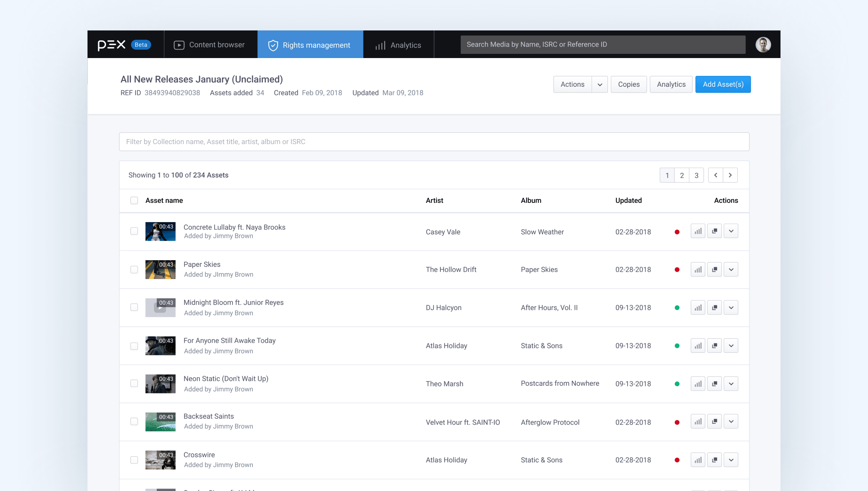Screen dimensions: 868x491
Task: Open the Rights management tab
Action: (x=310, y=45)
